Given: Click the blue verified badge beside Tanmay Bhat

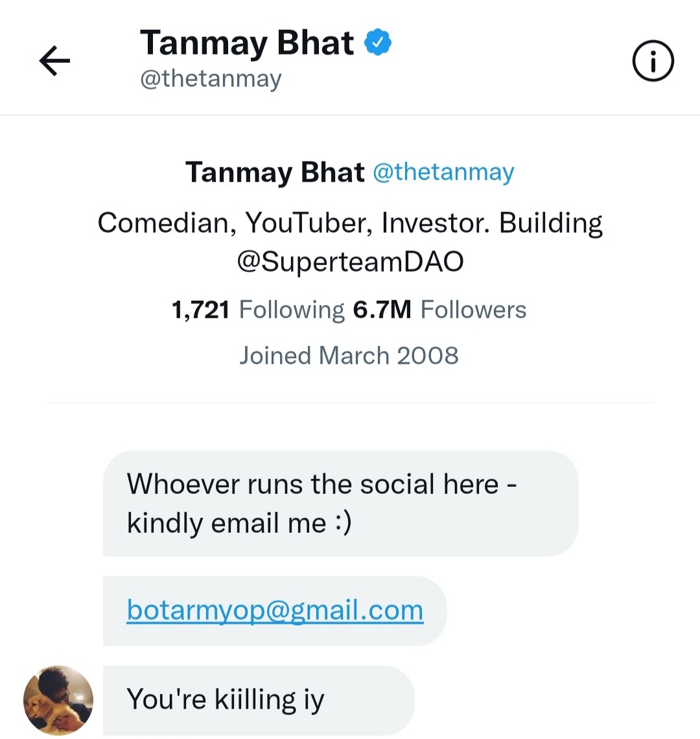Looking at the screenshot, I should click(378, 42).
